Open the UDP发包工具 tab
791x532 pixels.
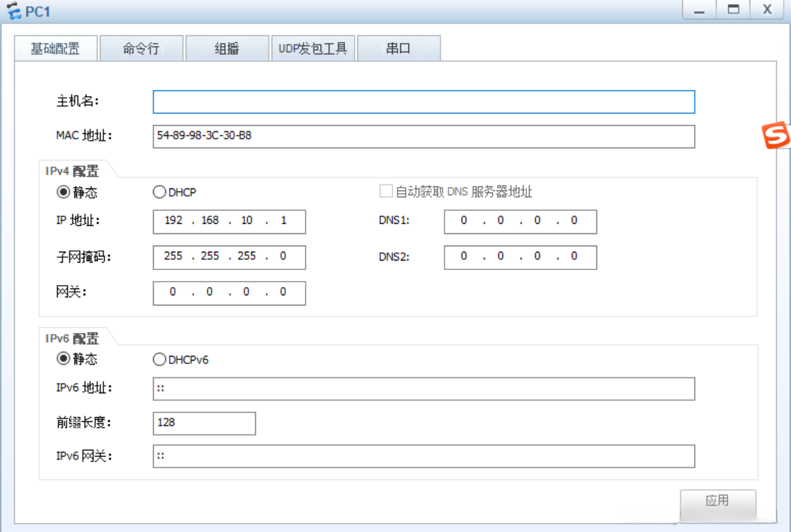click(312, 48)
